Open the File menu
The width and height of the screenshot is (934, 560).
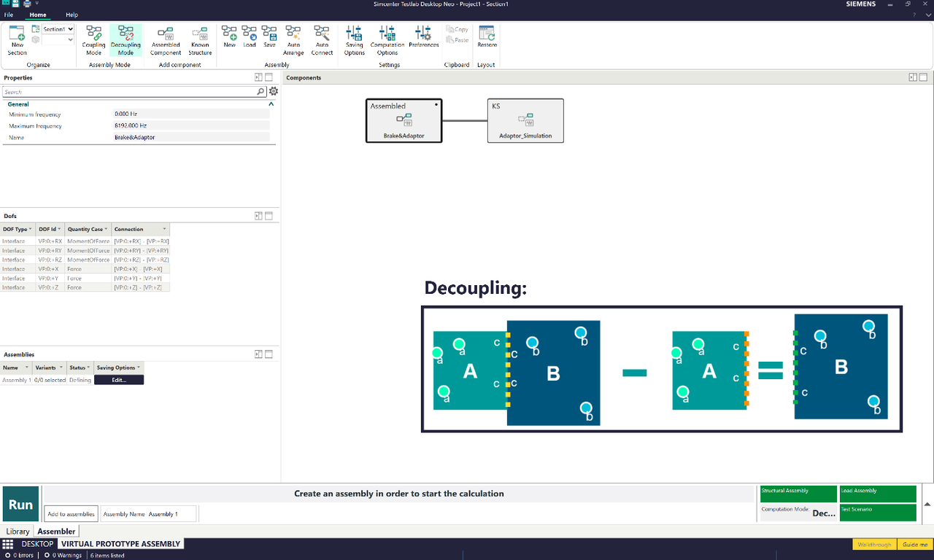[x=9, y=15]
